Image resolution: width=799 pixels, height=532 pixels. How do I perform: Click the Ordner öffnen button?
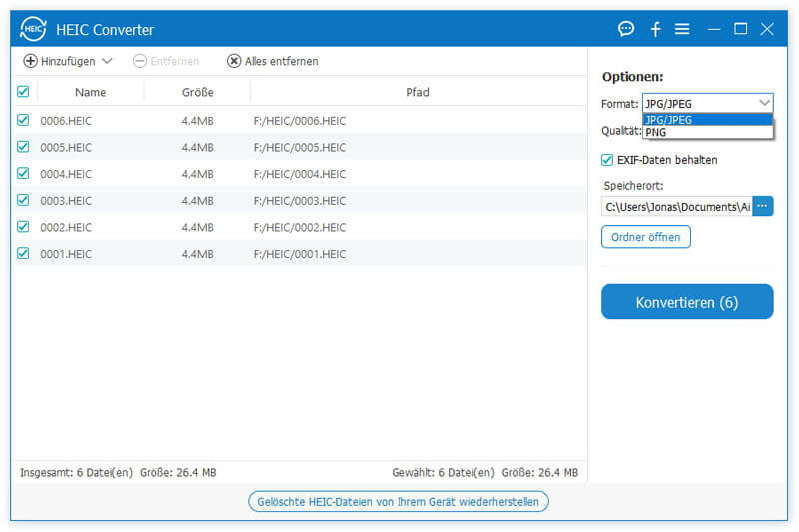click(646, 237)
